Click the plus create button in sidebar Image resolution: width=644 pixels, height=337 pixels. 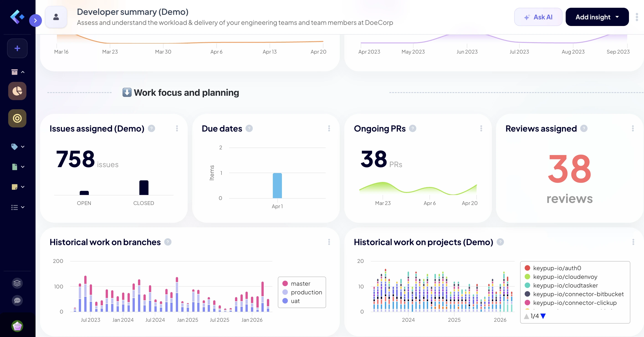click(x=17, y=48)
